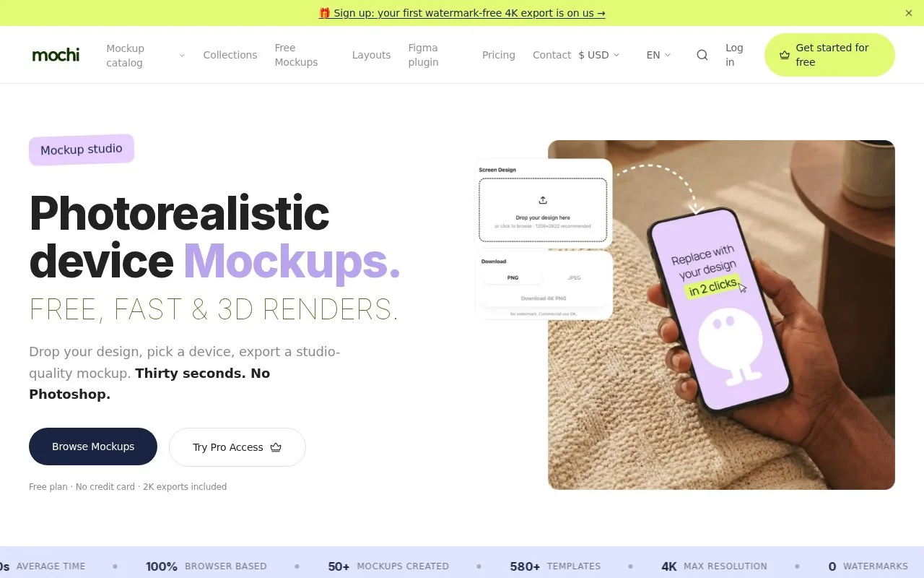Dismiss the top signup banner

point(909,13)
